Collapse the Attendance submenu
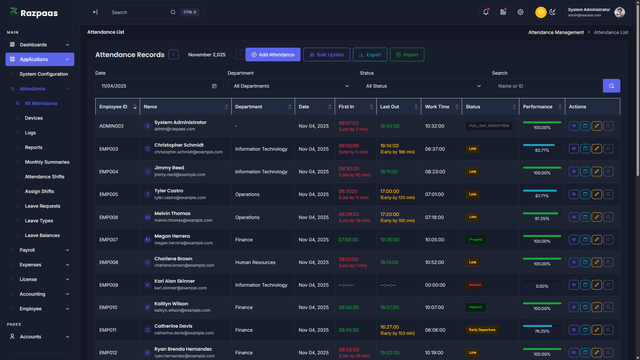This screenshot has width=640, height=360. click(x=40, y=89)
